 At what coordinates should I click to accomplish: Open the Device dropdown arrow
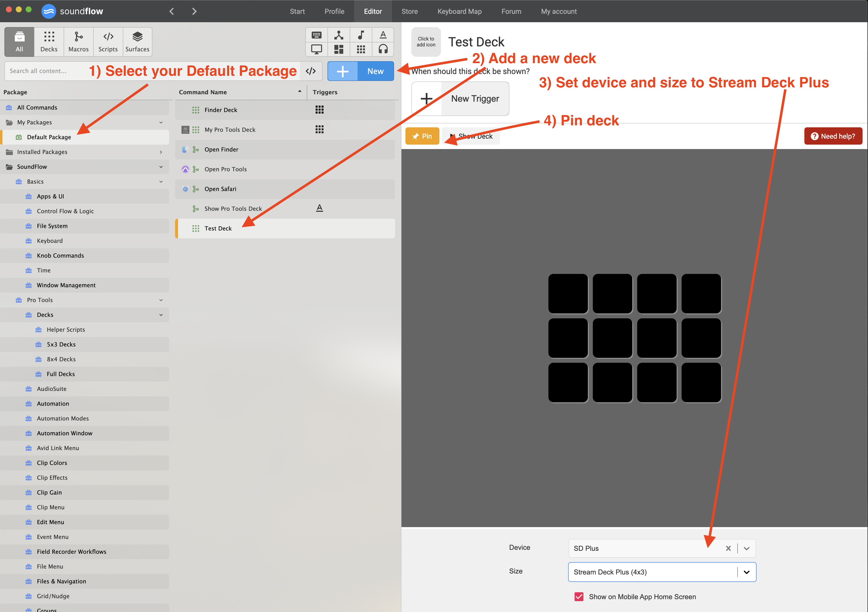[747, 548]
